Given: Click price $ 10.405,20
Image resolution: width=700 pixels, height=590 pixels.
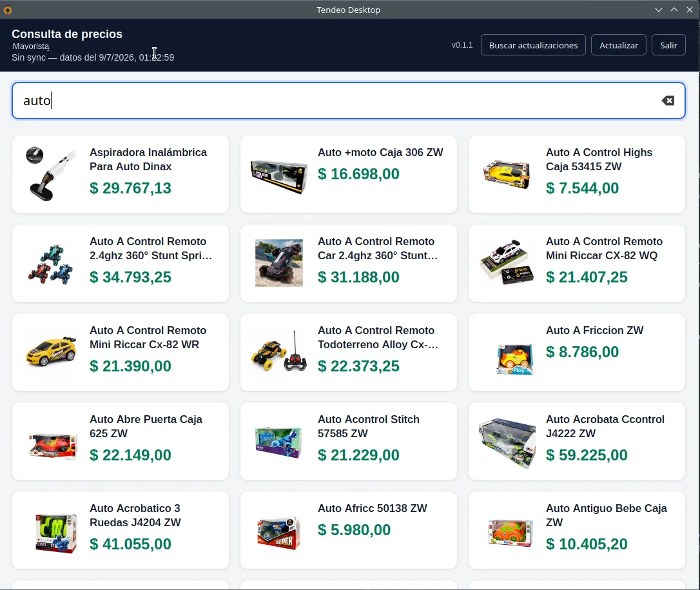Looking at the screenshot, I should pyautogui.click(x=587, y=544).
